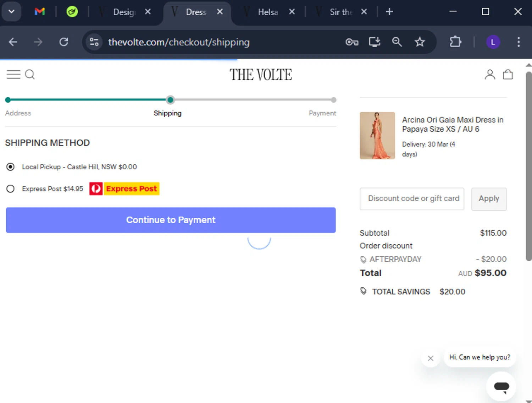Open browser extensions puzzle icon
The image size is (532, 403).
pyautogui.click(x=455, y=42)
